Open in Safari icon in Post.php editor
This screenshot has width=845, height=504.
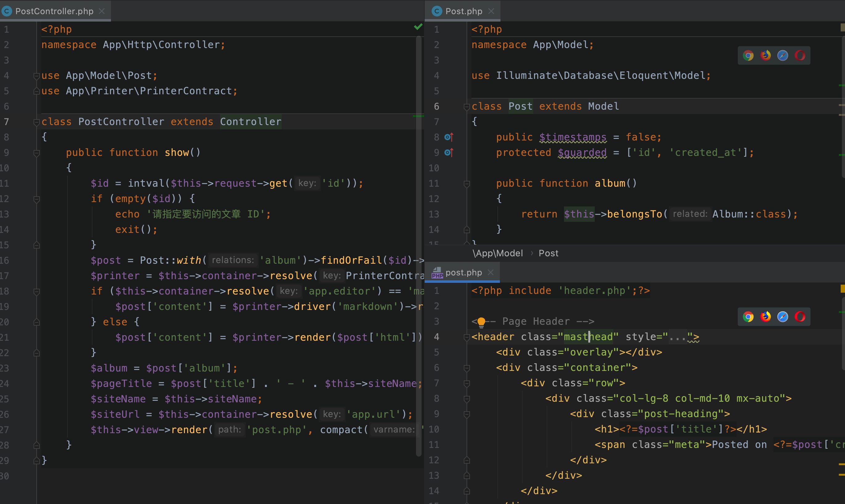pyautogui.click(x=783, y=55)
